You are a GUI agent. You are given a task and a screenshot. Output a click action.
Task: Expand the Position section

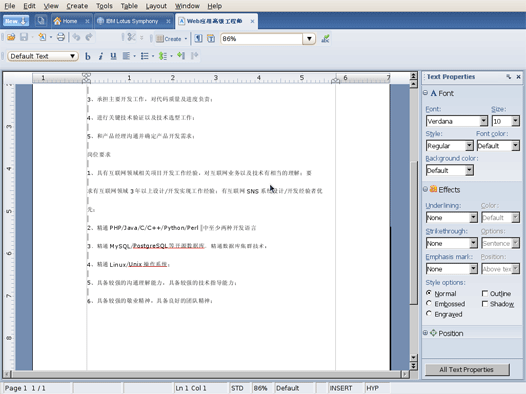pyautogui.click(x=425, y=333)
